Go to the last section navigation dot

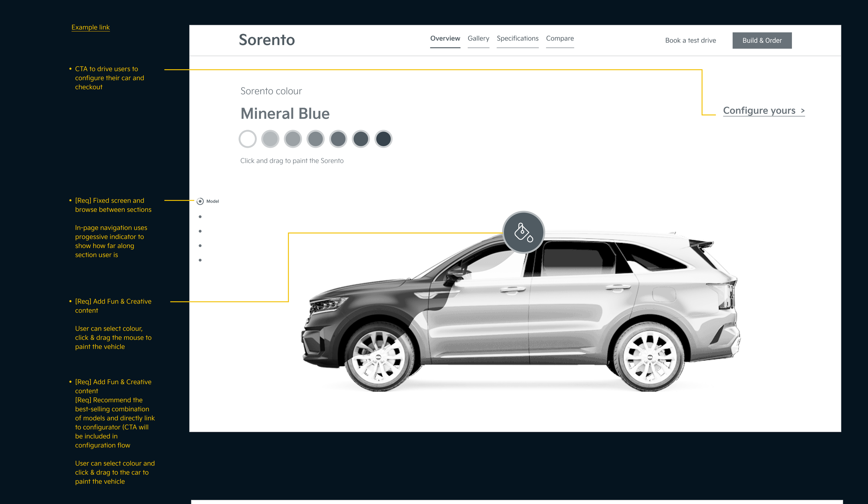click(x=200, y=260)
